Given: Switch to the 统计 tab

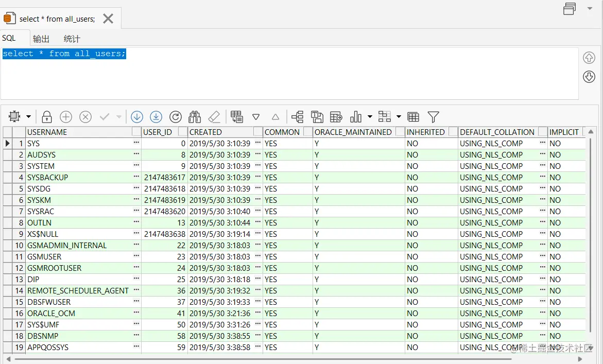Looking at the screenshot, I should tap(72, 39).
